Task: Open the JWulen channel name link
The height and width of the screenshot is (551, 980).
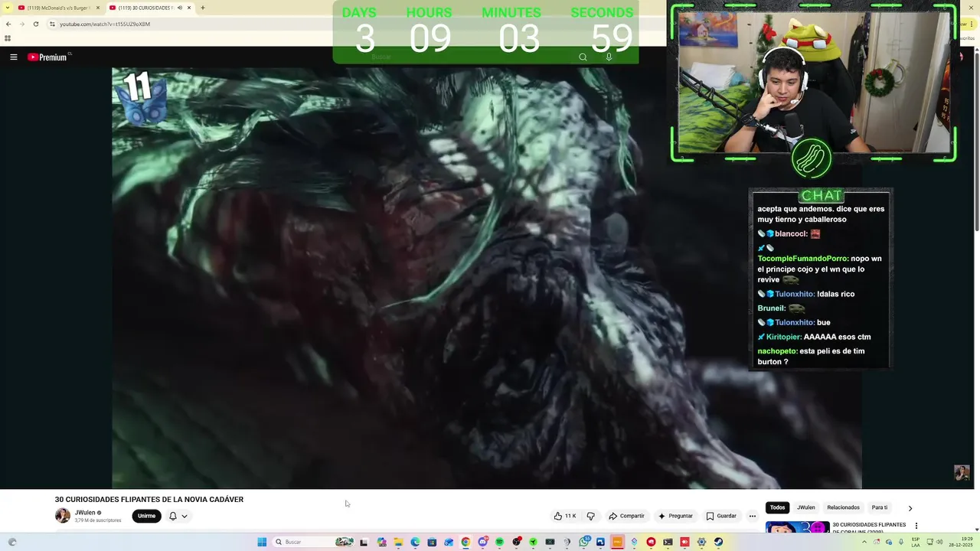Action: (x=85, y=513)
